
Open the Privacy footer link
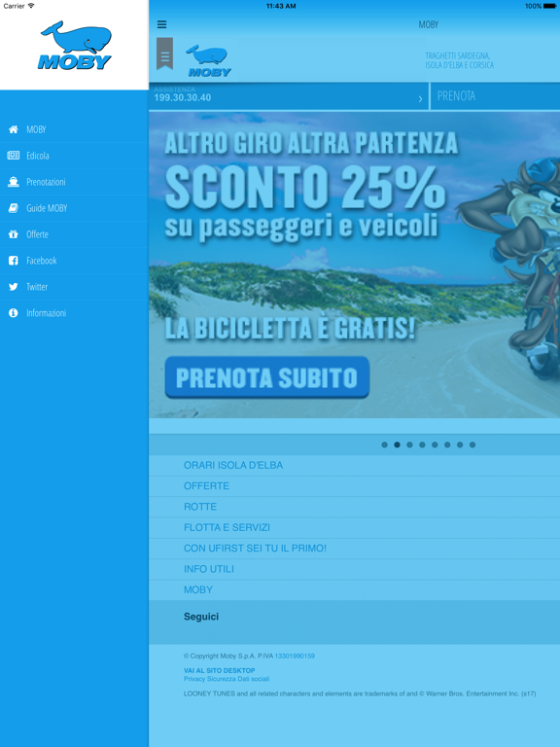tap(194, 679)
